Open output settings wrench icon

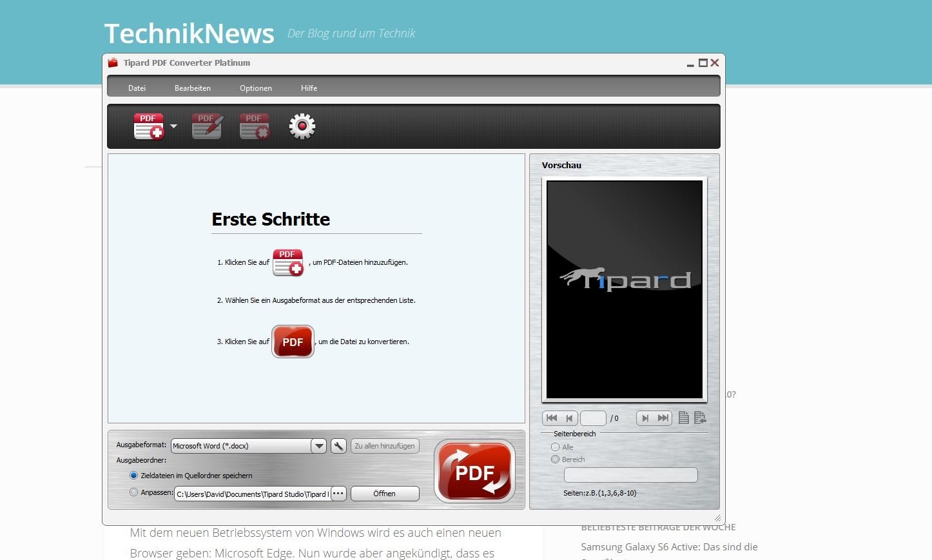(x=338, y=446)
